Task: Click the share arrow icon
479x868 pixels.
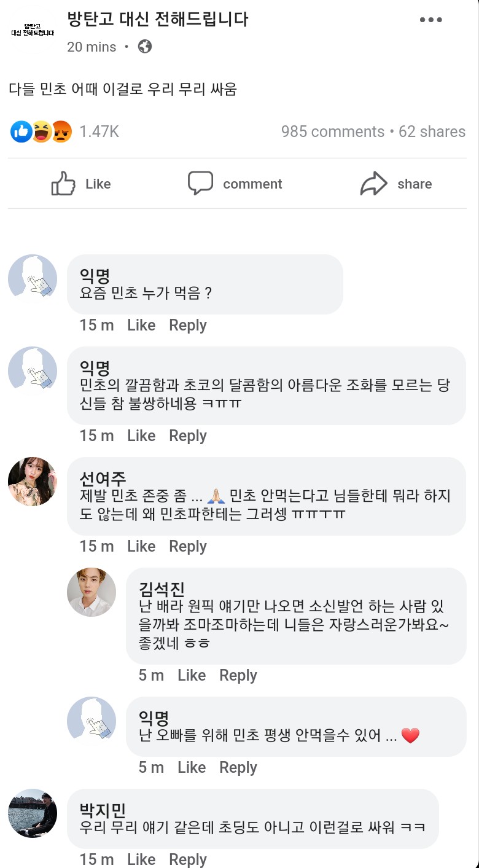Action: pos(373,184)
